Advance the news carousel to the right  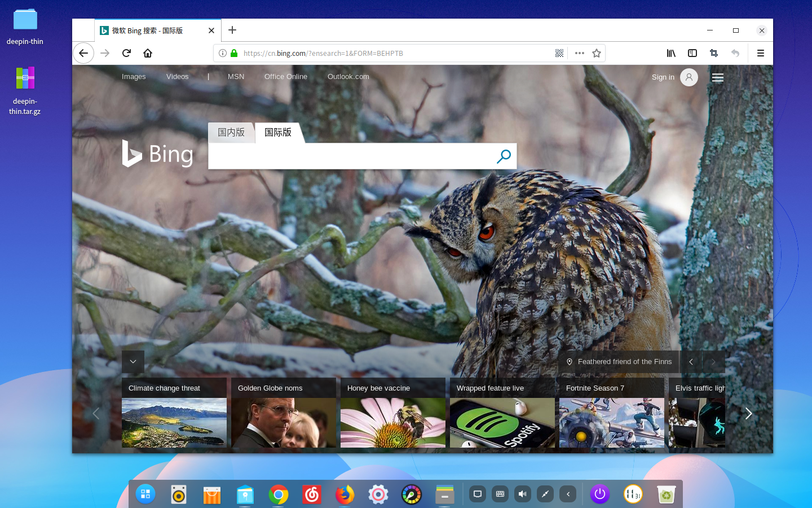click(748, 414)
